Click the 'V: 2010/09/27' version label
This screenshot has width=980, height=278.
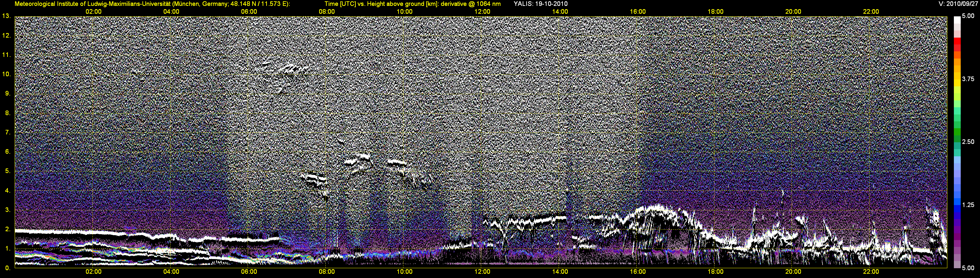coord(958,4)
